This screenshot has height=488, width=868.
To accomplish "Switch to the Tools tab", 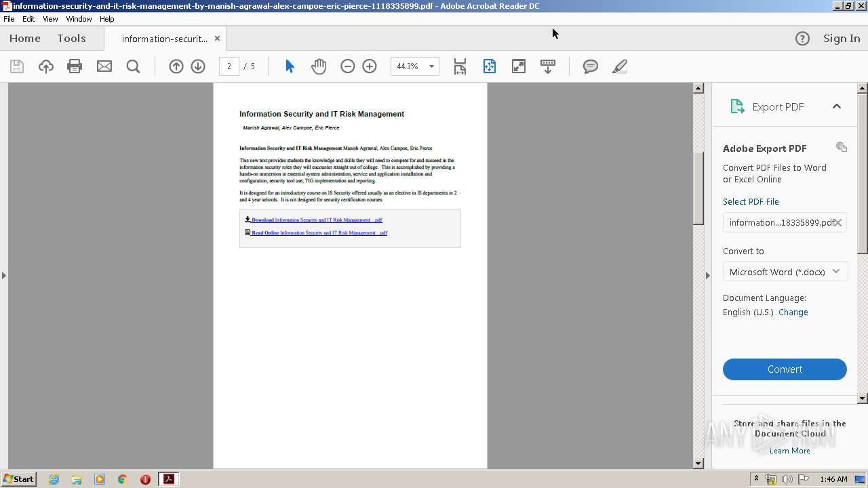I will [x=71, y=39].
